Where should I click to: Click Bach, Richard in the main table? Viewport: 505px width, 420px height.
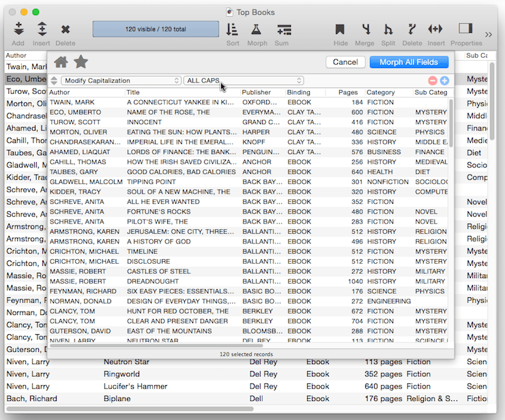coord(31,398)
